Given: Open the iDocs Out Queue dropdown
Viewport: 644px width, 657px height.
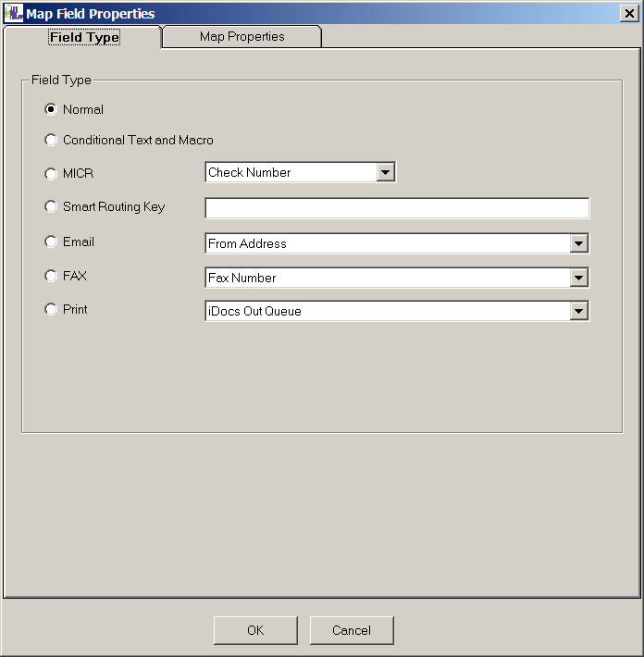Looking at the screenshot, I should [x=579, y=311].
